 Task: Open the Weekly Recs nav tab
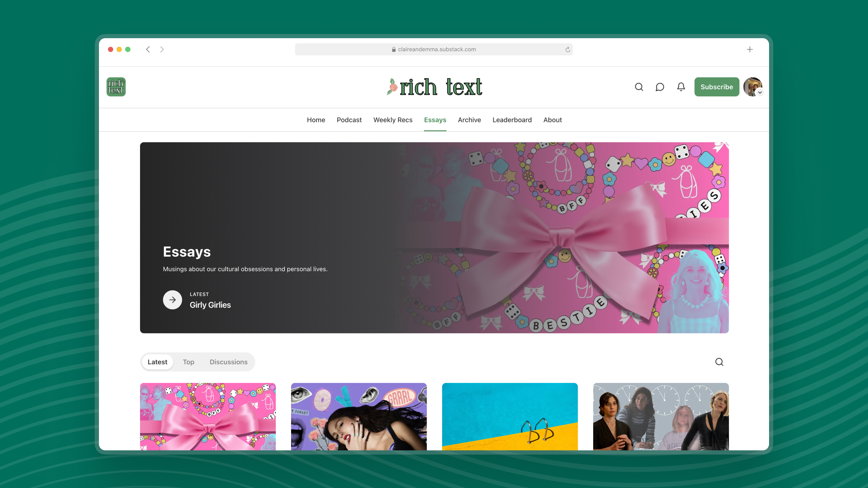point(393,120)
